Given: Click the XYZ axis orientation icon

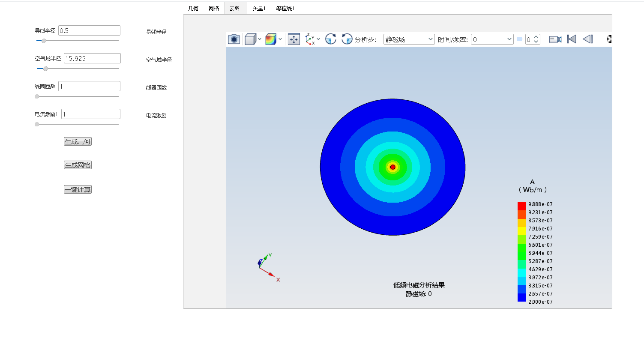Looking at the screenshot, I should coord(310,39).
